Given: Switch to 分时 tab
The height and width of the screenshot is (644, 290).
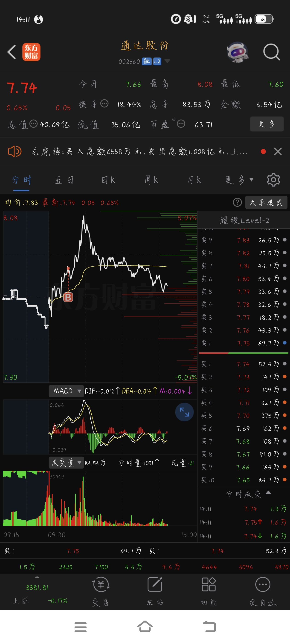Looking at the screenshot, I should pos(21,180).
